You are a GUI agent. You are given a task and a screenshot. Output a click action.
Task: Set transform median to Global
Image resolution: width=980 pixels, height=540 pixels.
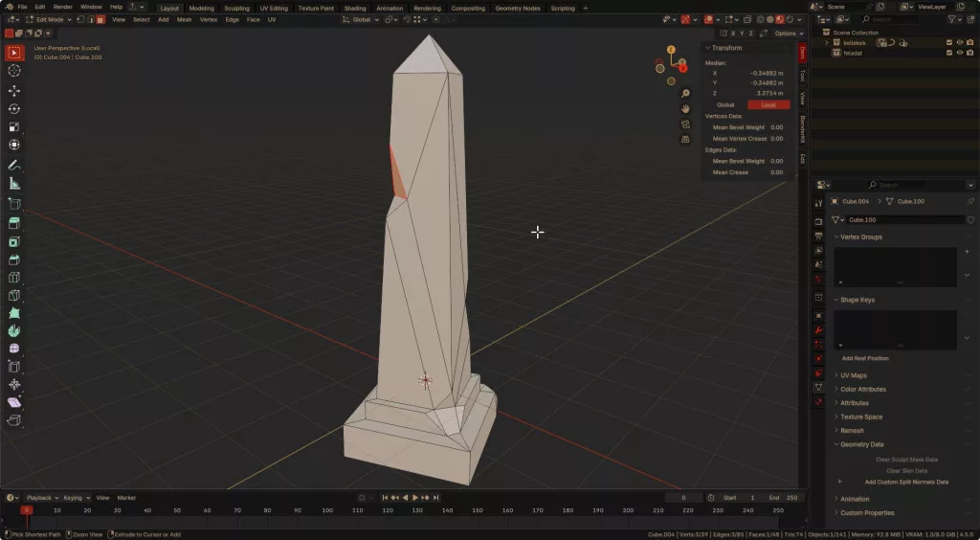(x=725, y=104)
